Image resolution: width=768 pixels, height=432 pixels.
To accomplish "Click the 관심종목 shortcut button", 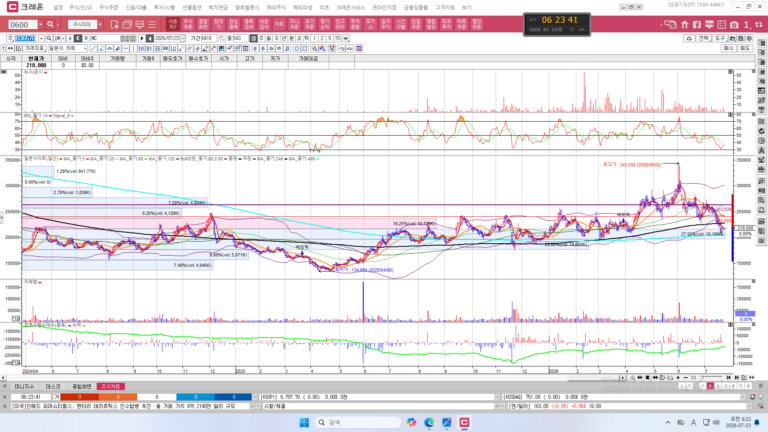I will tap(234, 24).
